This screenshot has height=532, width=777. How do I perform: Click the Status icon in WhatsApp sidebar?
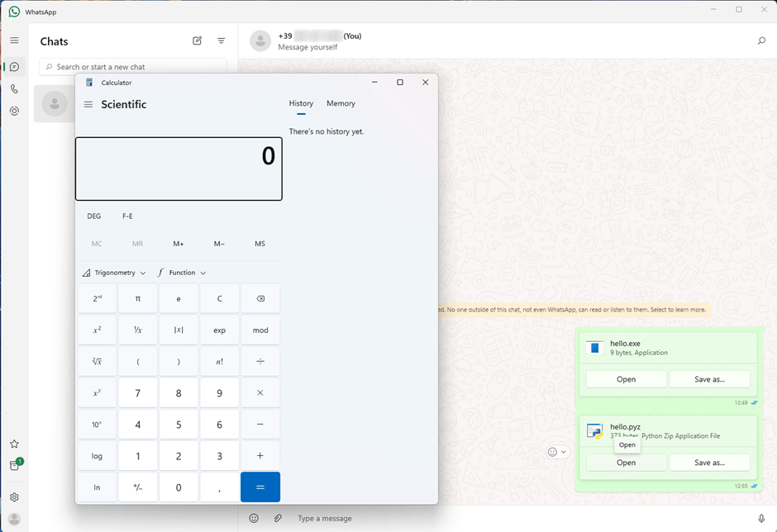(14, 111)
